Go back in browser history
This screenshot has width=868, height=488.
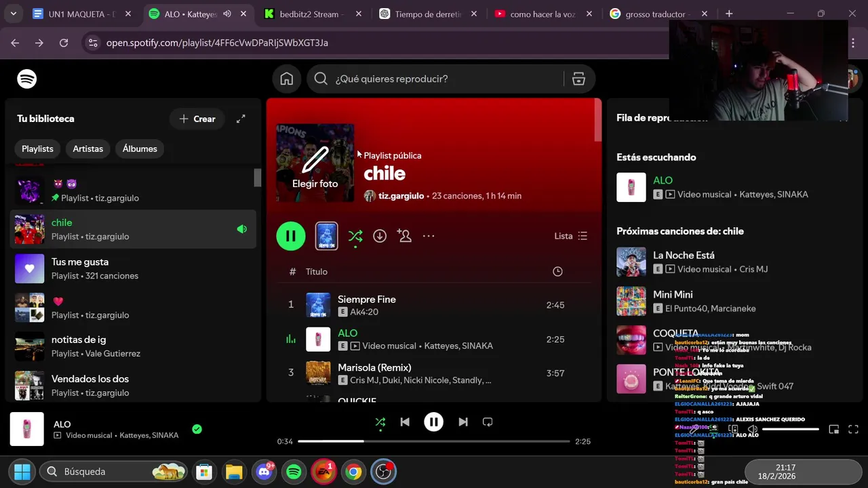[15, 43]
